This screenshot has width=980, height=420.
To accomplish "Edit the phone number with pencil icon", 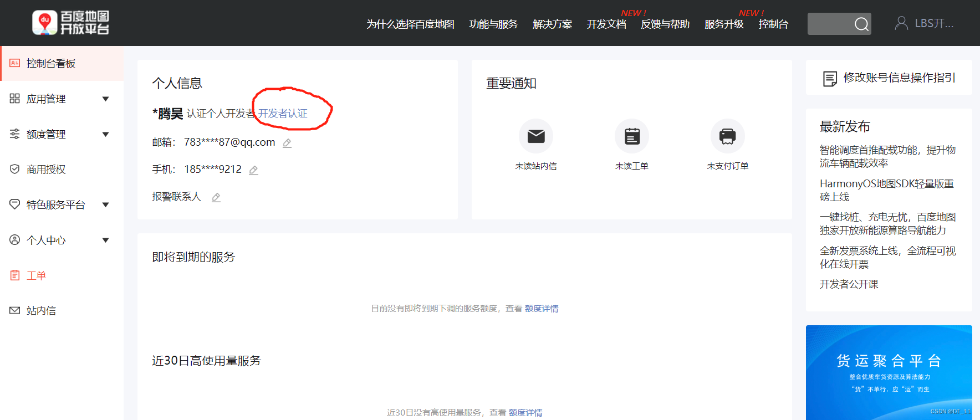I will (253, 170).
